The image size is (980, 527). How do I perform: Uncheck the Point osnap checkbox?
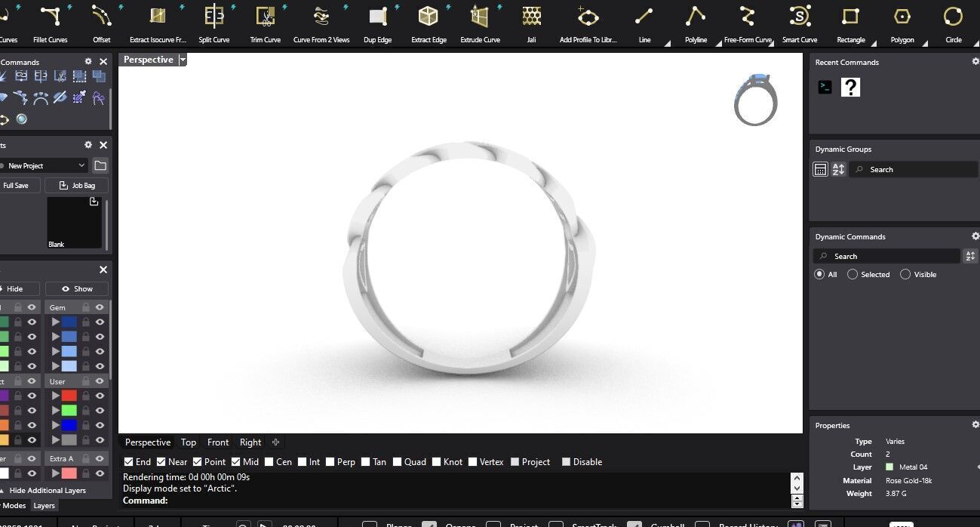[198, 462]
